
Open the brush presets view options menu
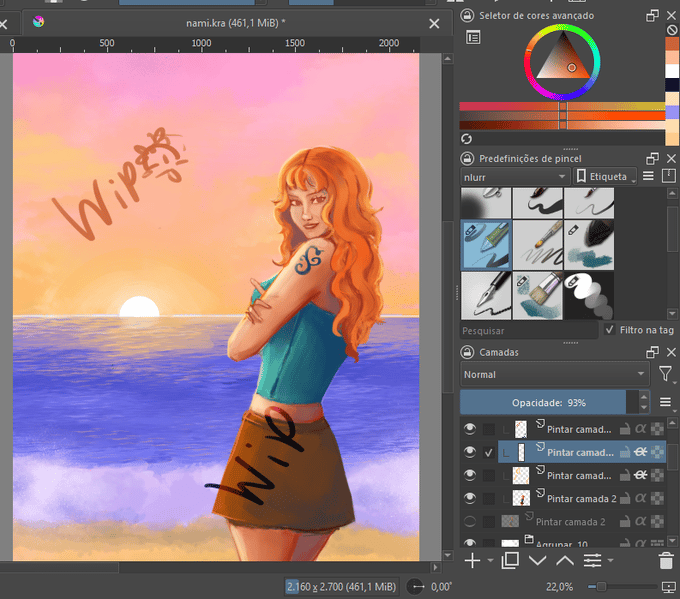coord(648,176)
